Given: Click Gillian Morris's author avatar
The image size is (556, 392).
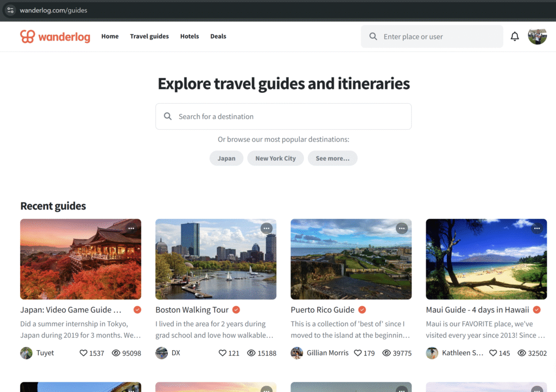Looking at the screenshot, I should [297, 353].
